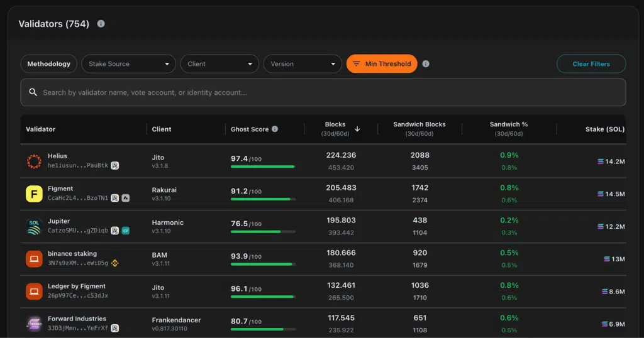
Task: Click the Methodology button
Action: click(x=49, y=64)
